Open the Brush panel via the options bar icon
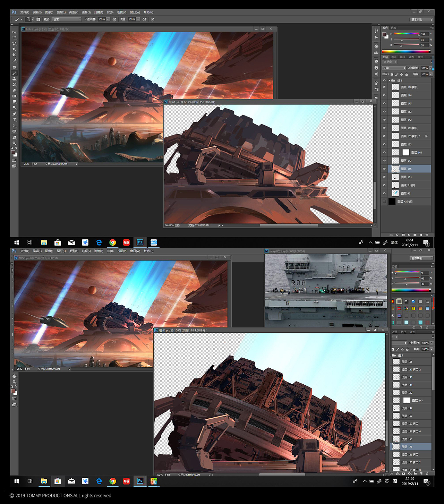Screen dimensions: 444x504 (39, 19)
